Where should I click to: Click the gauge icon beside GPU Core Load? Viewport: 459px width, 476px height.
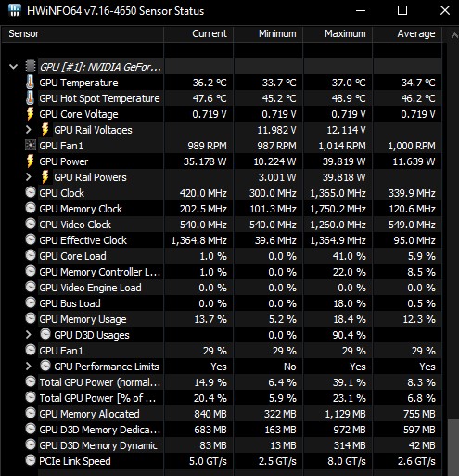click(x=31, y=255)
